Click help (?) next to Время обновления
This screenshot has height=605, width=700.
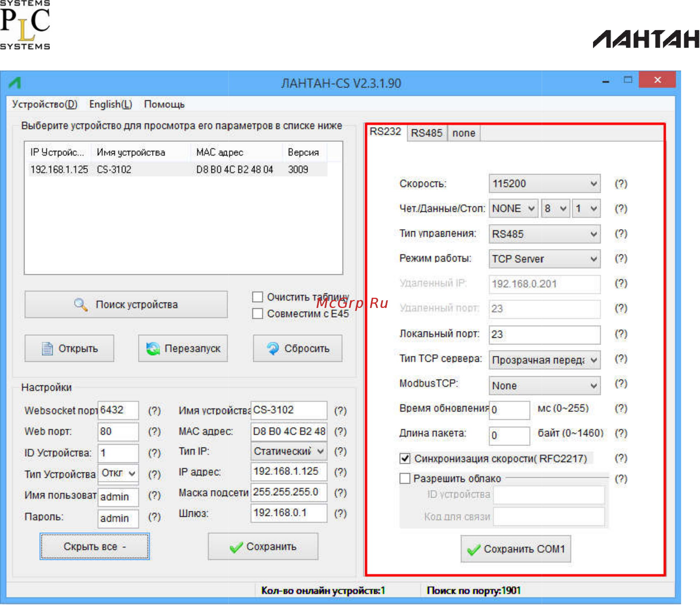click(x=621, y=408)
